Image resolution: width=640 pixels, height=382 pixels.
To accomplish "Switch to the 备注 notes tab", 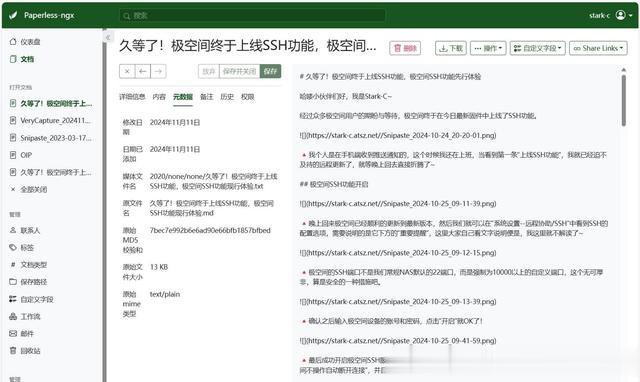I will pos(207,97).
